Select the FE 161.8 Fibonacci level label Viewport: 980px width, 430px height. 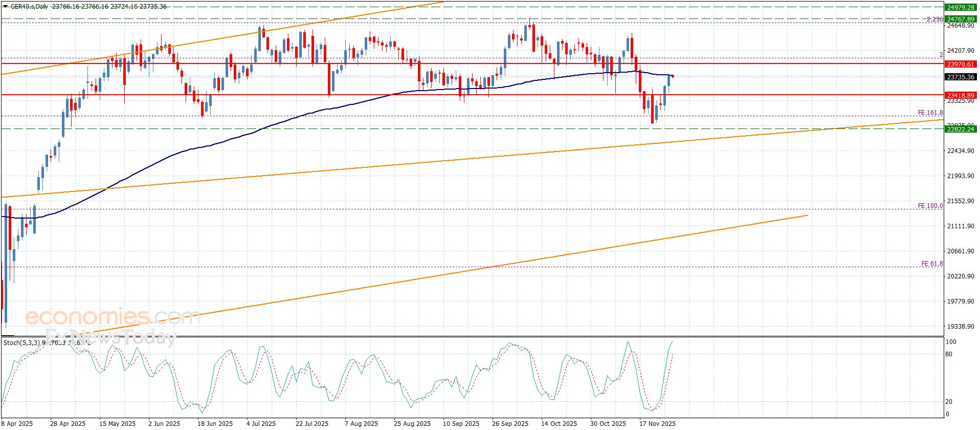[x=930, y=113]
